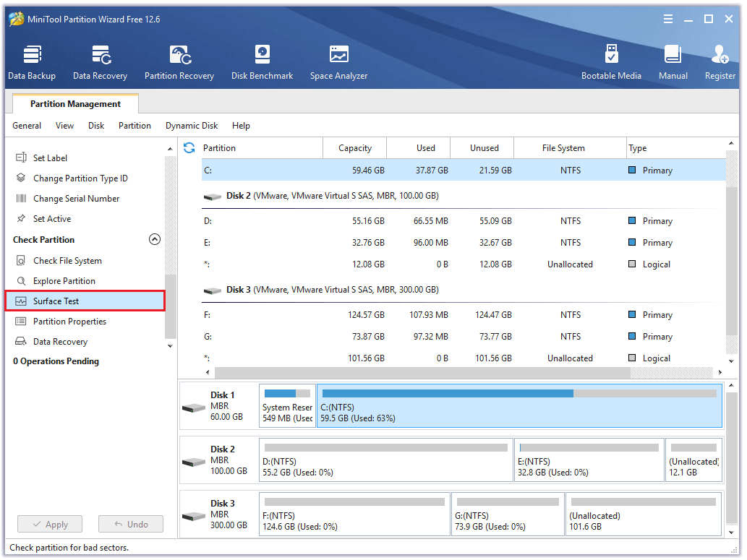Open the Data Backup tool

tap(32, 62)
